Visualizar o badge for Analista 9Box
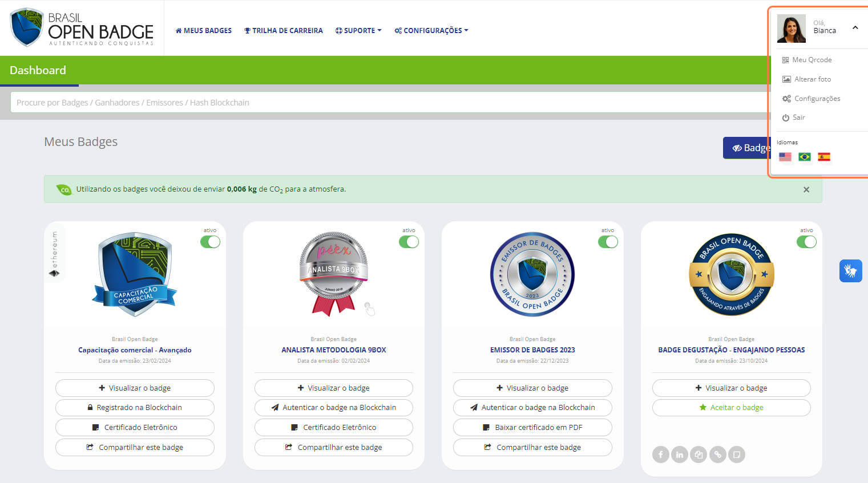This screenshot has width=868, height=483. pyautogui.click(x=334, y=388)
